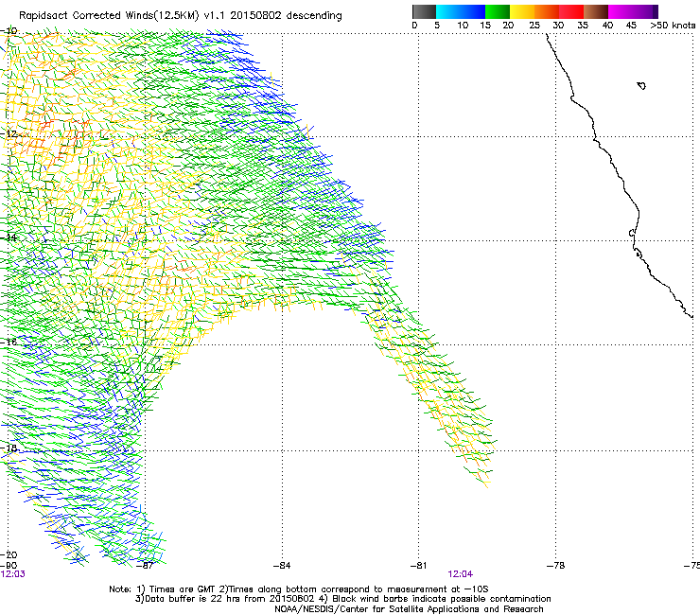This screenshot has height=615, width=700.
Task: Click the '45' tick label on the legend
Action: (x=631, y=26)
